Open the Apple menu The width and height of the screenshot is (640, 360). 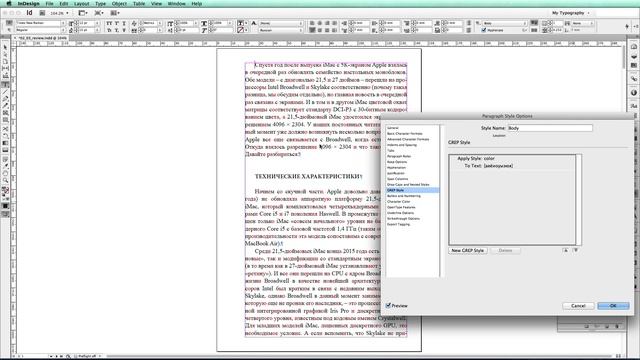(x=9, y=3)
